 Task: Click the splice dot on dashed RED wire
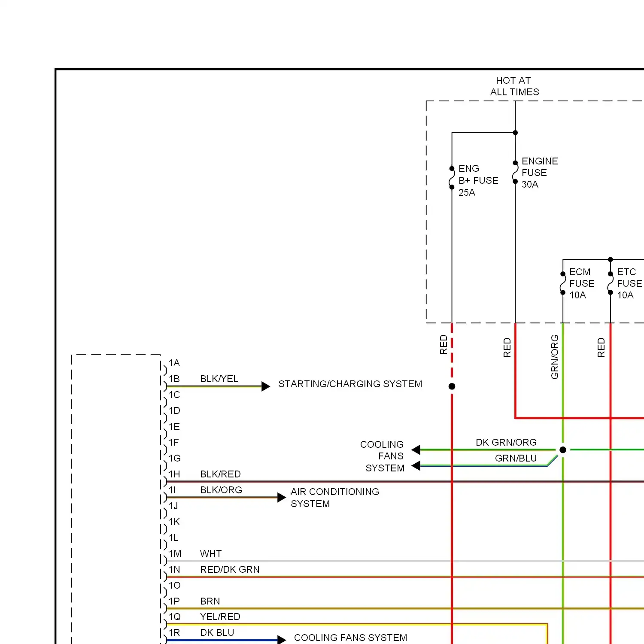tap(452, 386)
